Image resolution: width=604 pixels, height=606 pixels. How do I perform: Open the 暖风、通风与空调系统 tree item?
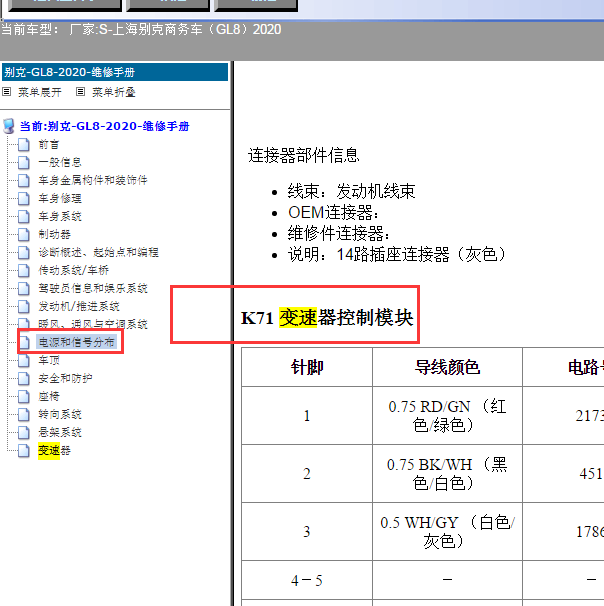93,324
